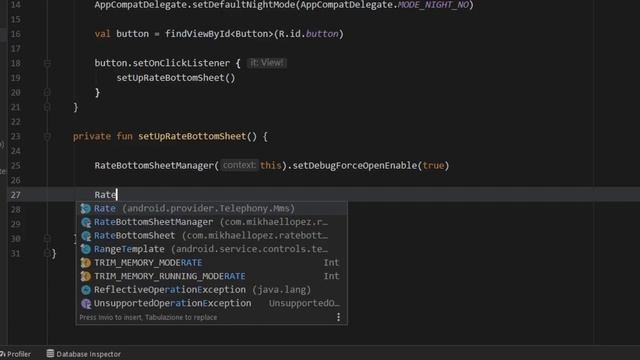Open completion popup three-dot options menu
640x360 pixels.
[x=338, y=317]
